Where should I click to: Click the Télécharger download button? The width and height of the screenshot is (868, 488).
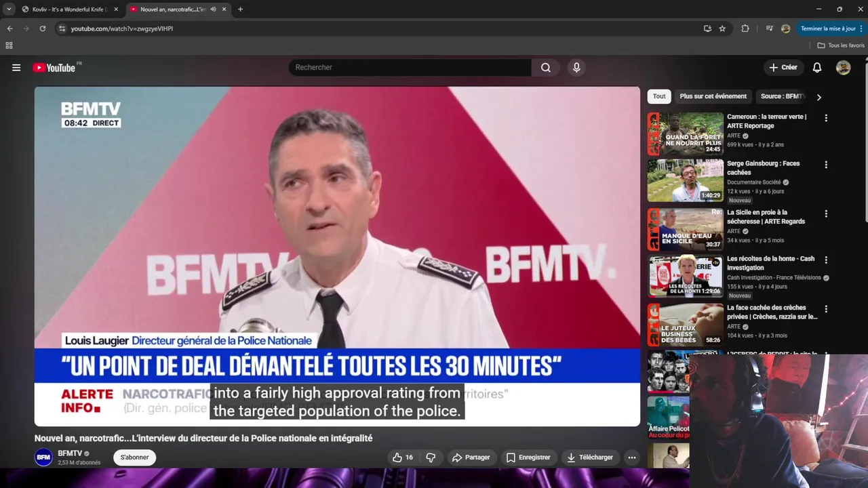(589, 457)
